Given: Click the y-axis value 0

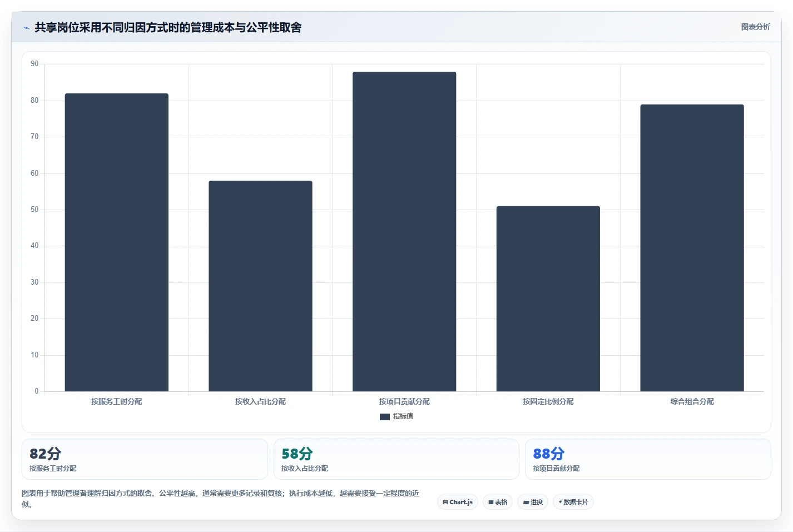Looking at the screenshot, I should (37, 391).
